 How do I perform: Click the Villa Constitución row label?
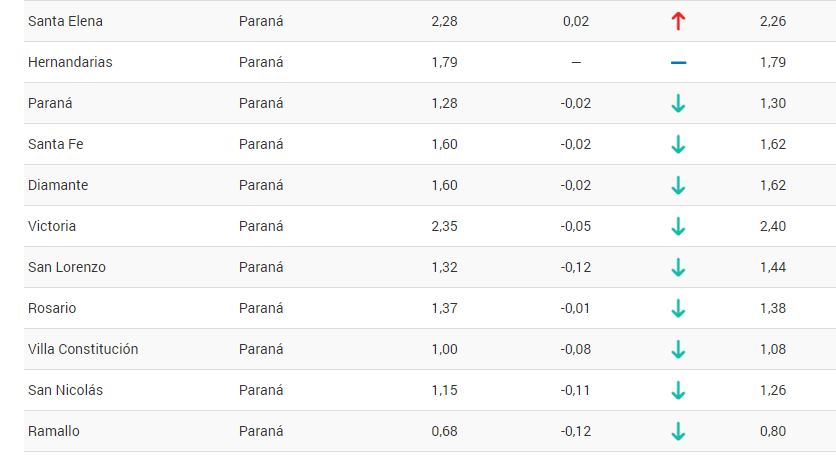pos(83,349)
